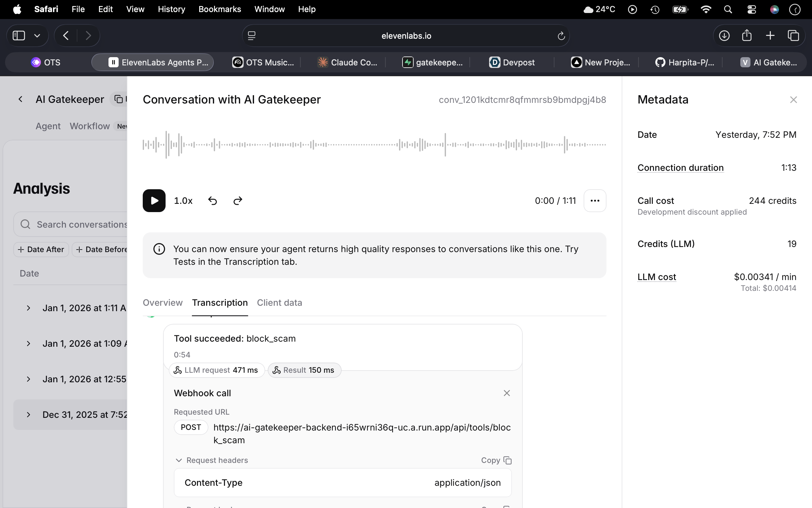The image size is (812, 508).
Task: Skip backward in audio playback
Action: 213,201
